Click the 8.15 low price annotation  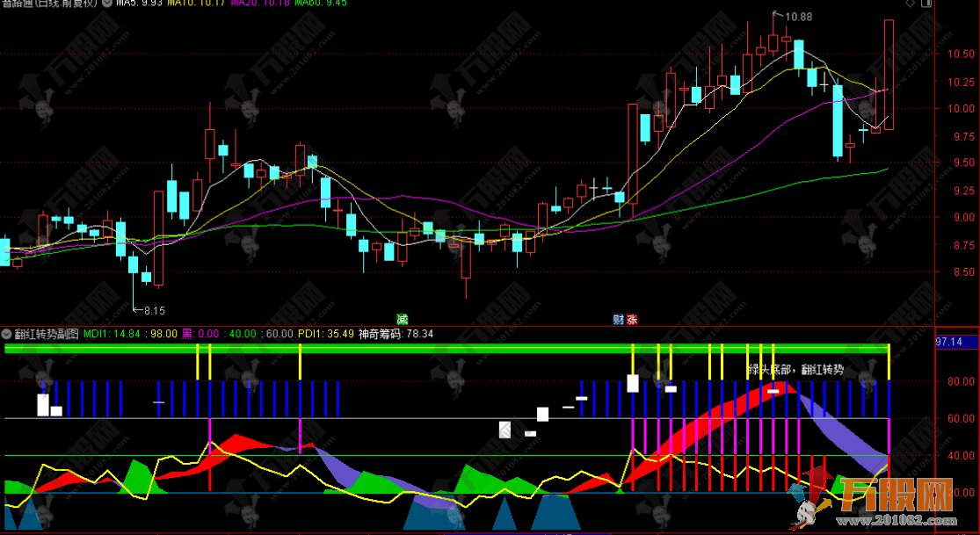[155, 310]
